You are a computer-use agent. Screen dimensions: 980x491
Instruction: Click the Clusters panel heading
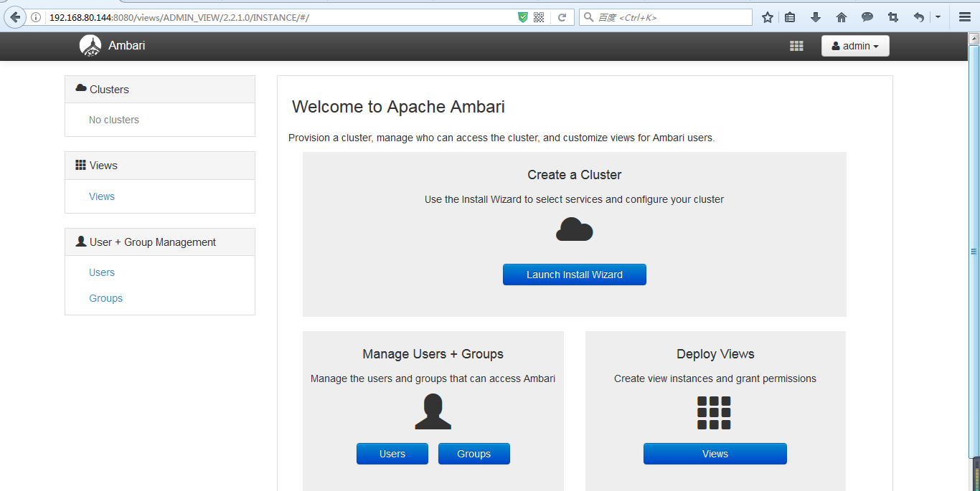click(x=160, y=90)
